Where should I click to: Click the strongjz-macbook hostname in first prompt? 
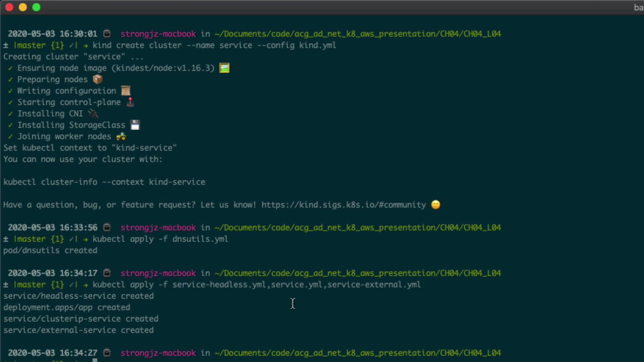pos(158,34)
